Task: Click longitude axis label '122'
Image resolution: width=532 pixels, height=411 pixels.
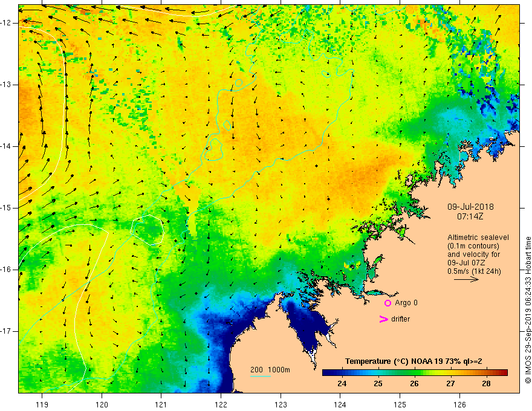Action: [221, 404]
